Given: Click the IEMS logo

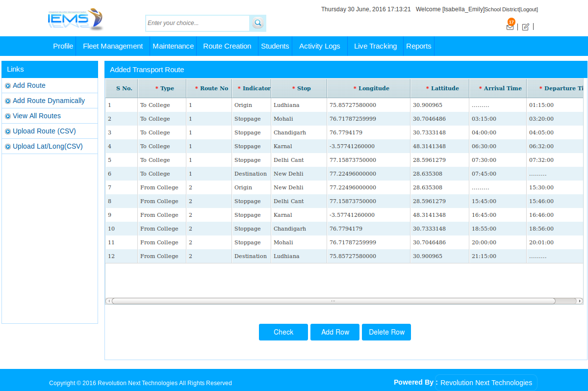Looking at the screenshot, I should [75, 19].
